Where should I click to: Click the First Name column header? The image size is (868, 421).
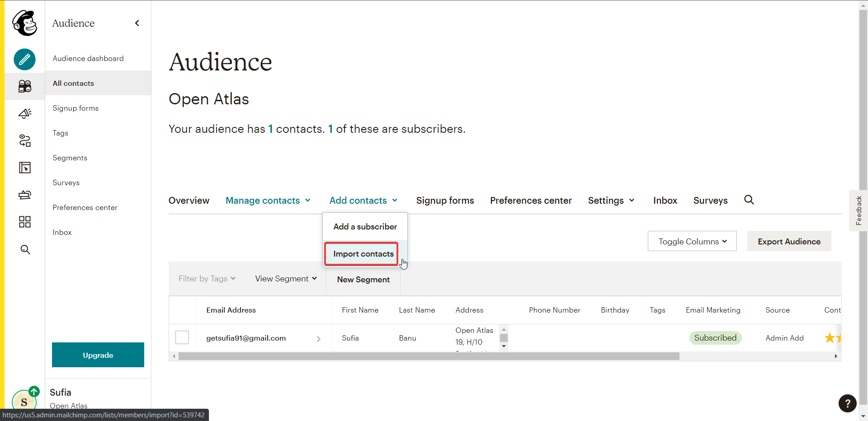pos(360,310)
